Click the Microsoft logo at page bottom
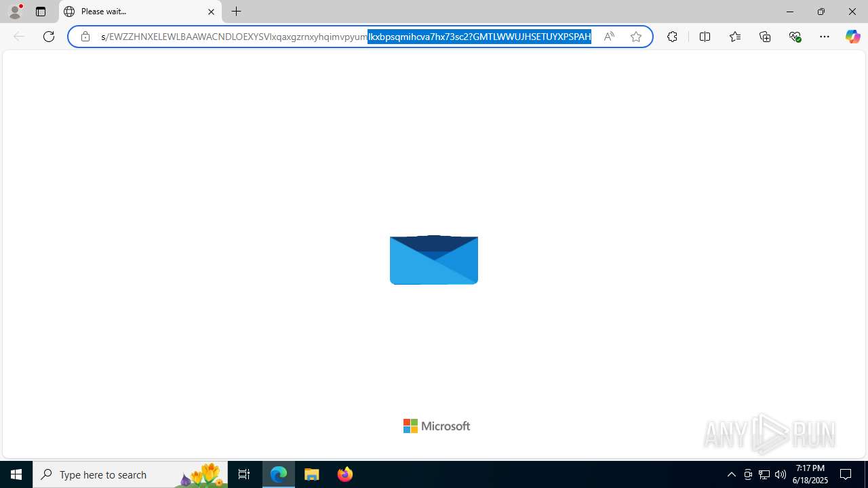The height and width of the screenshot is (488, 868). tap(437, 426)
